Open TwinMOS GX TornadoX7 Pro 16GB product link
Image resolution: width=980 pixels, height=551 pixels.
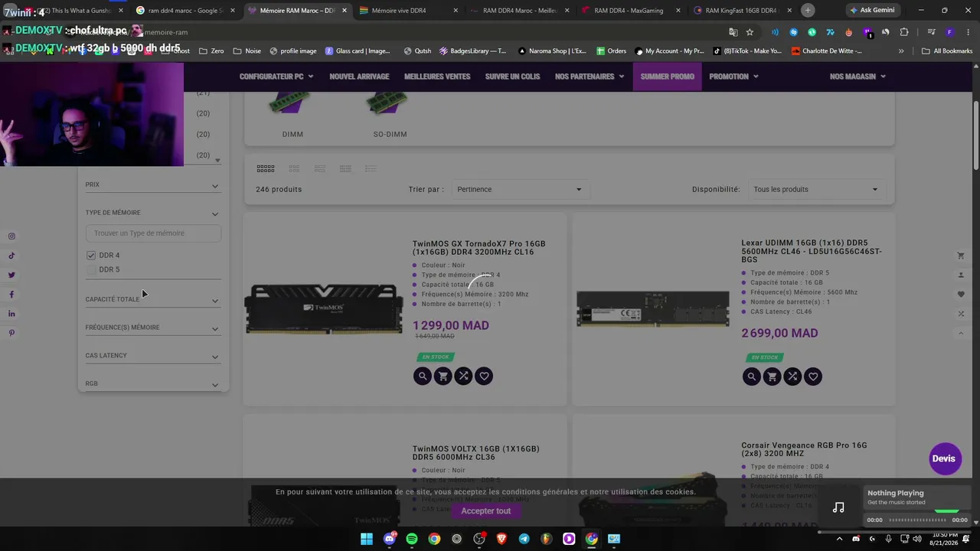(x=479, y=248)
